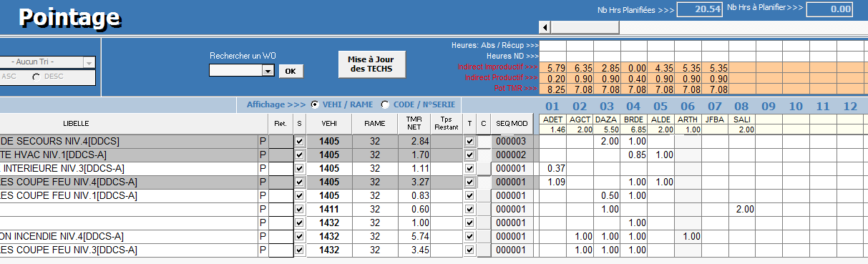Select technician header ADET

(552, 119)
